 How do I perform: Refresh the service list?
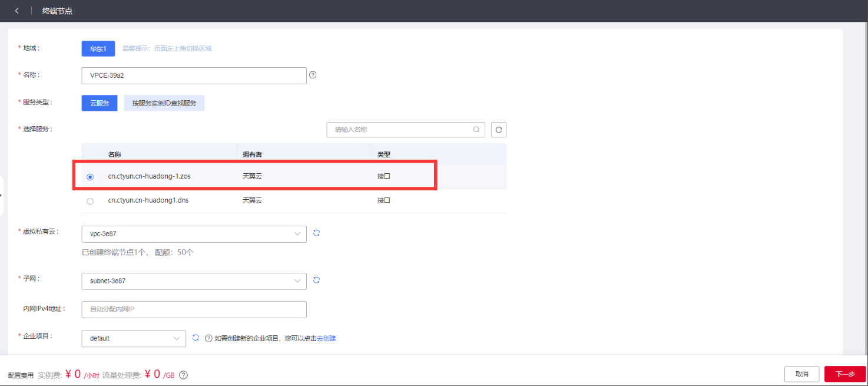coord(498,130)
